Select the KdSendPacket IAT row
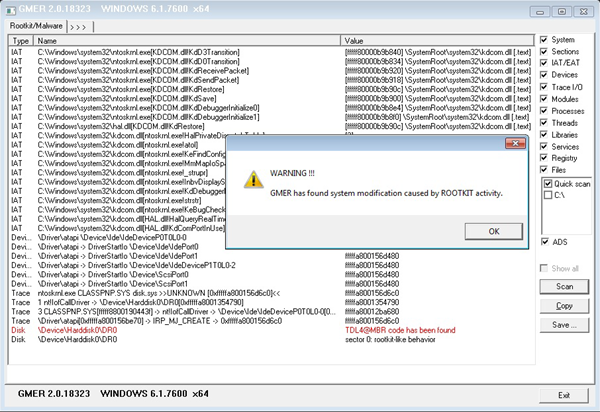Screen dimensions: 600x412 [x=271, y=80]
